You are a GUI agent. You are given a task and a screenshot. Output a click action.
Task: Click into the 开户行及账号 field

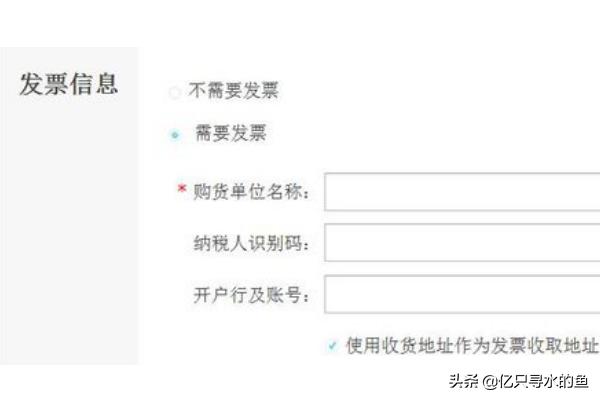tap(461, 294)
